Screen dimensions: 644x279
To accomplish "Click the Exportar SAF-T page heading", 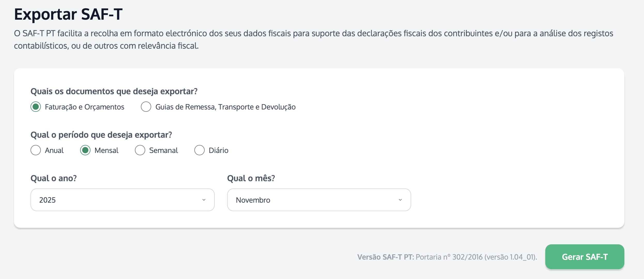I will click(68, 14).
